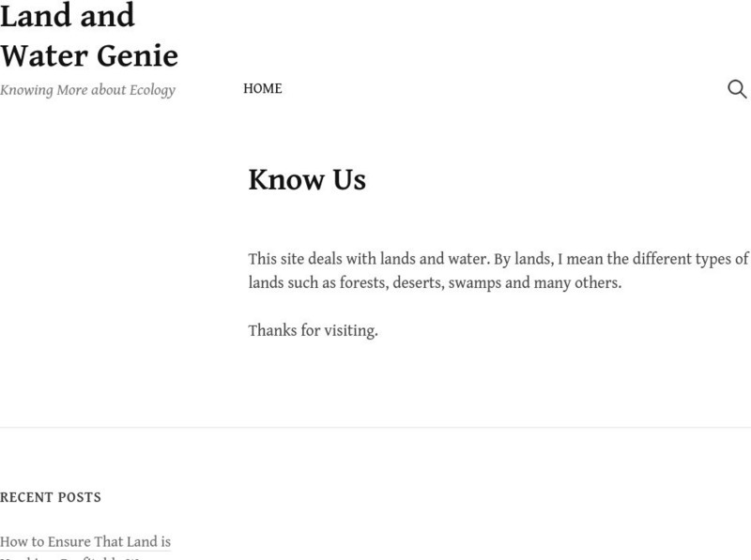Click the How to Ensure That Land link

[86, 542]
